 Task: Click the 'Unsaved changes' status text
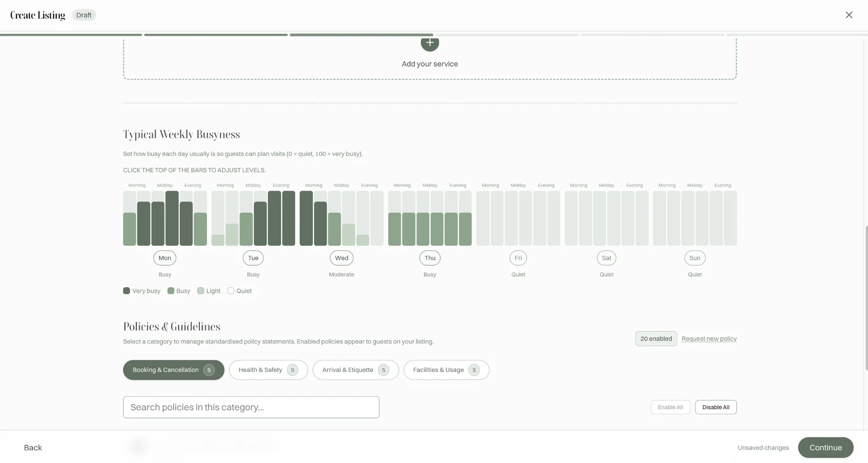763,448
